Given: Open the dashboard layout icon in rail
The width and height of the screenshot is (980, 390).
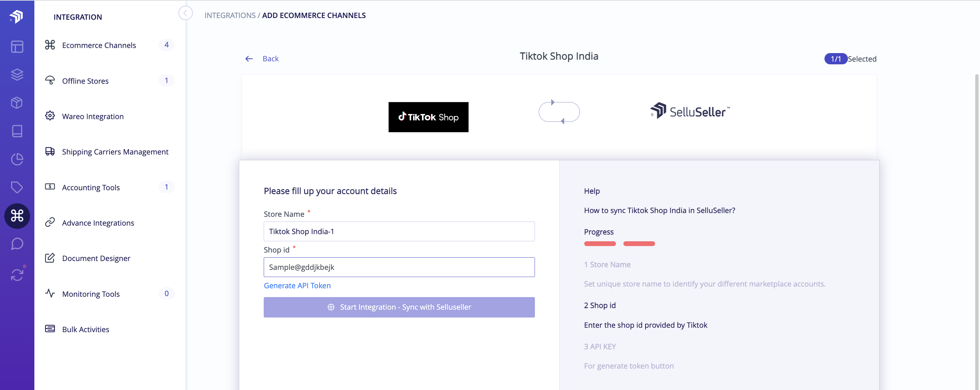Looking at the screenshot, I should [x=17, y=46].
